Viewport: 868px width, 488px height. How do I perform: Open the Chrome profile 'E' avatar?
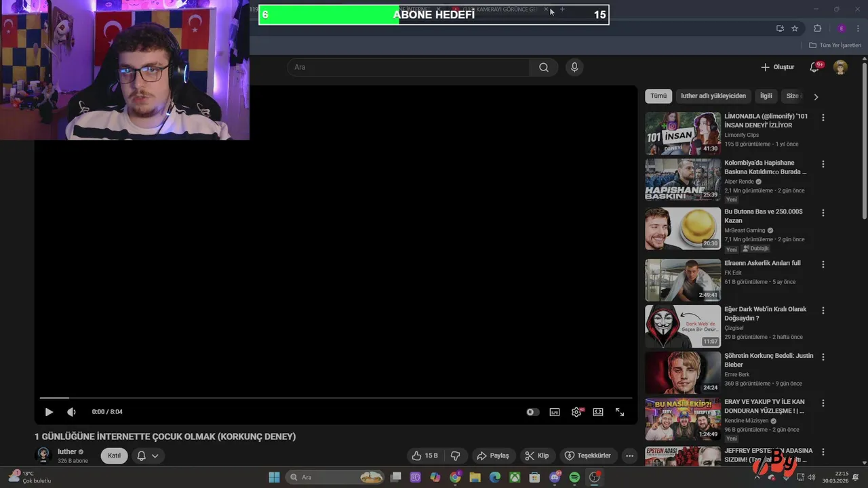coord(842,28)
